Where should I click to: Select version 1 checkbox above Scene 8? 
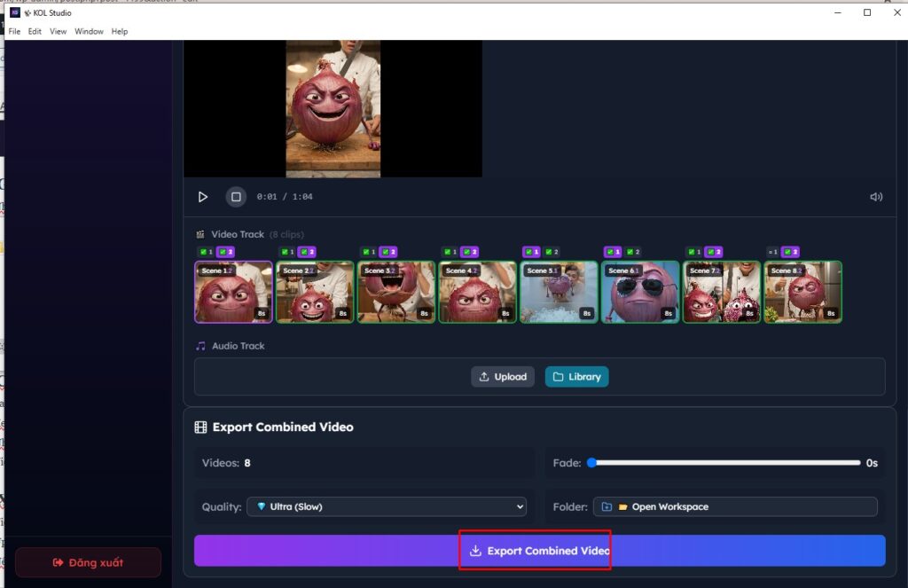[x=771, y=252]
